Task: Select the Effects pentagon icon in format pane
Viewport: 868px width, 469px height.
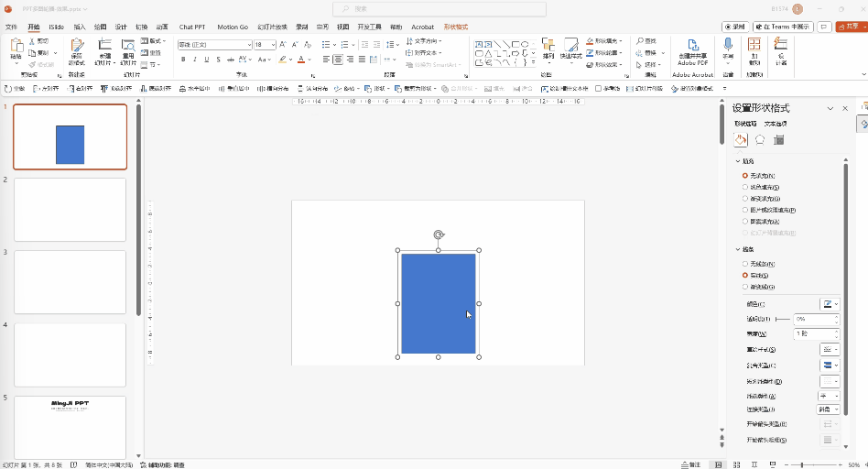Action: point(760,140)
